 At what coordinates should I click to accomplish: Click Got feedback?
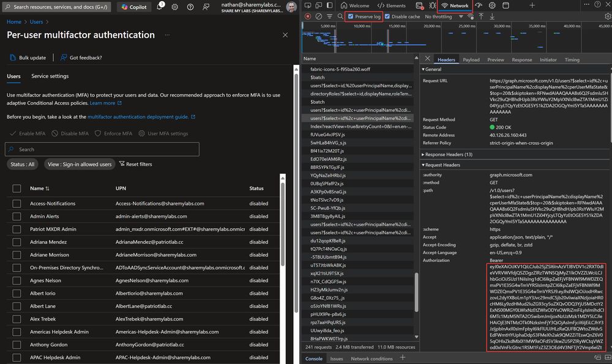81,58
